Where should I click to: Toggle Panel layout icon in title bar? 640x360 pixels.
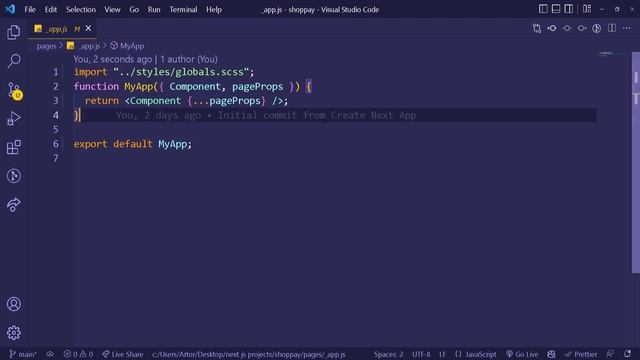[x=556, y=9]
